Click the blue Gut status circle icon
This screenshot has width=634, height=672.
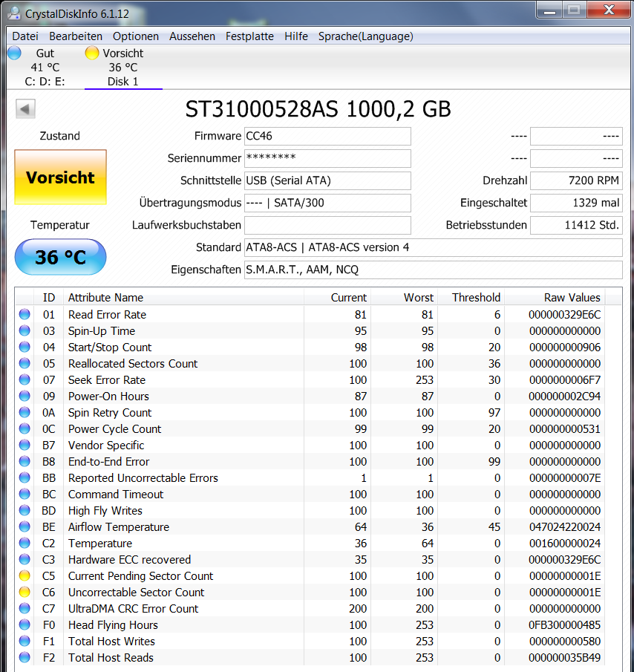coord(15,53)
